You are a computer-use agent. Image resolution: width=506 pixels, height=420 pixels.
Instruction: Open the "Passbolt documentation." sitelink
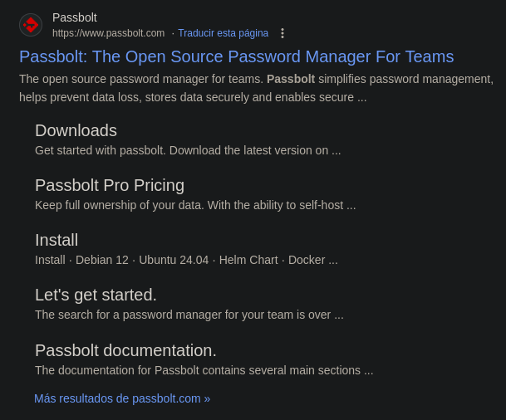click(x=125, y=350)
